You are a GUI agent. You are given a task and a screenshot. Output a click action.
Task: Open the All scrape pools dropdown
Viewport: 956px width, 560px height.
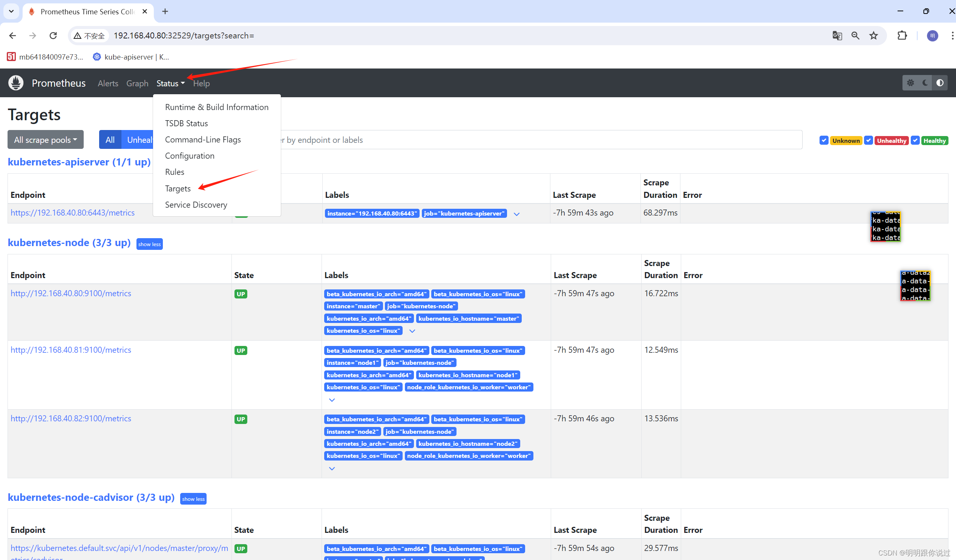(46, 140)
